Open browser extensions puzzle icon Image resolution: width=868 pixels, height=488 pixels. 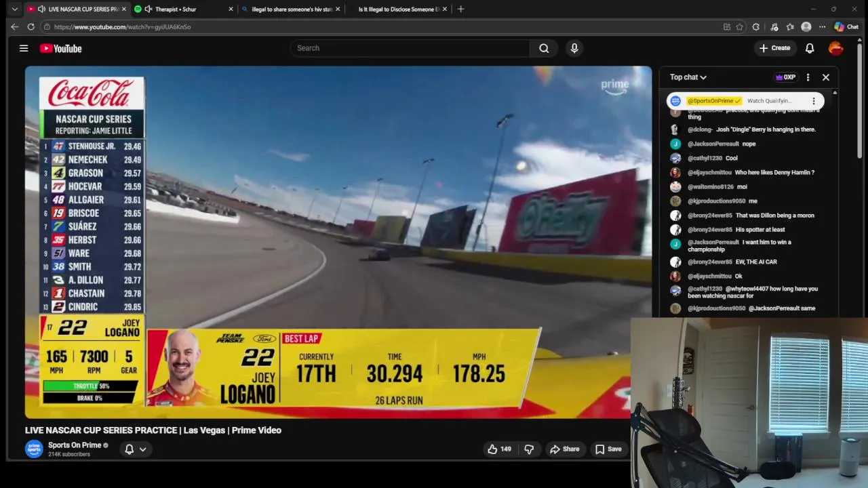(x=756, y=27)
